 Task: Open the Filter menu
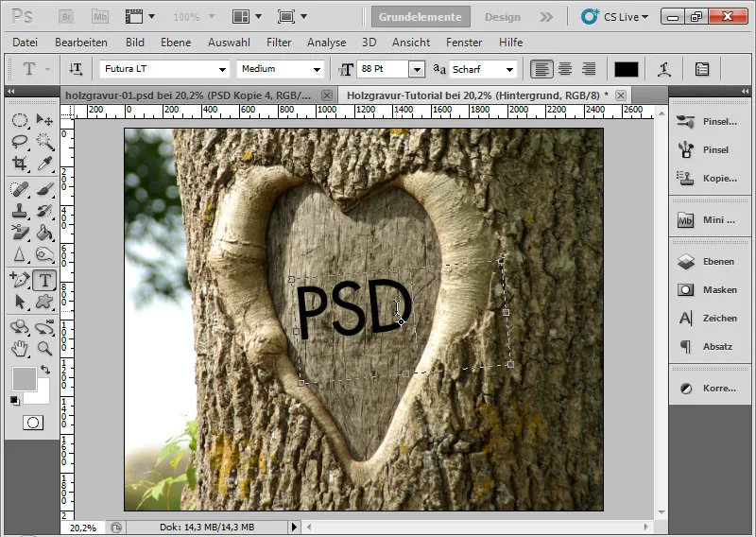[x=279, y=43]
